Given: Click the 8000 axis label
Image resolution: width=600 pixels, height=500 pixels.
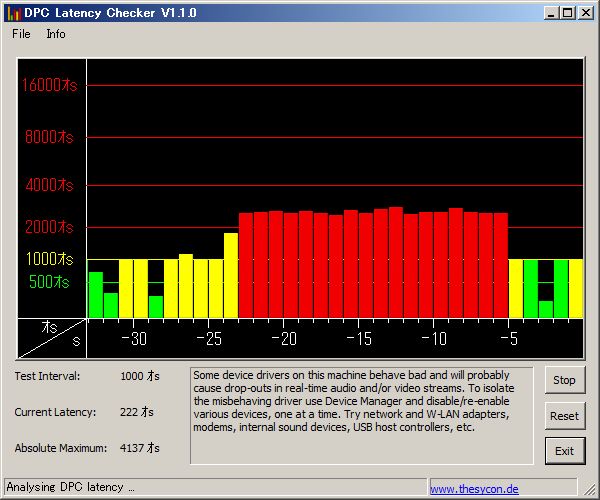Looking at the screenshot, I should tap(49, 137).
